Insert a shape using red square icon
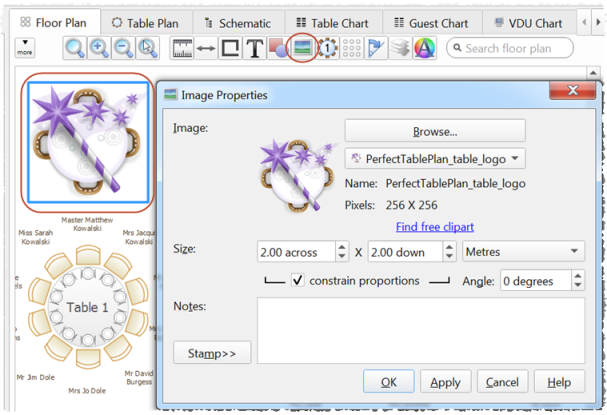The height and width of the screenshot is (415, 607). [x=278, y=48]
